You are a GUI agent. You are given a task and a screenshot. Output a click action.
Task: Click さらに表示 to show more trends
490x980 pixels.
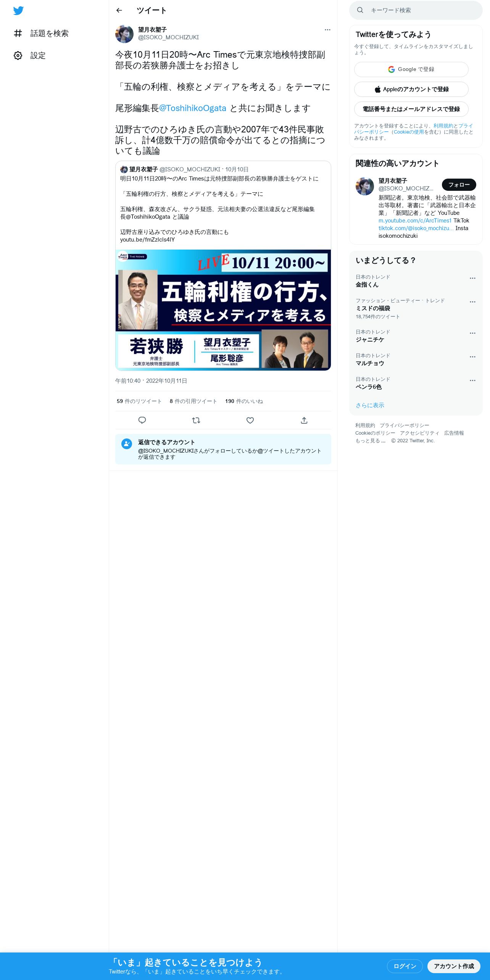click(370, 405)
